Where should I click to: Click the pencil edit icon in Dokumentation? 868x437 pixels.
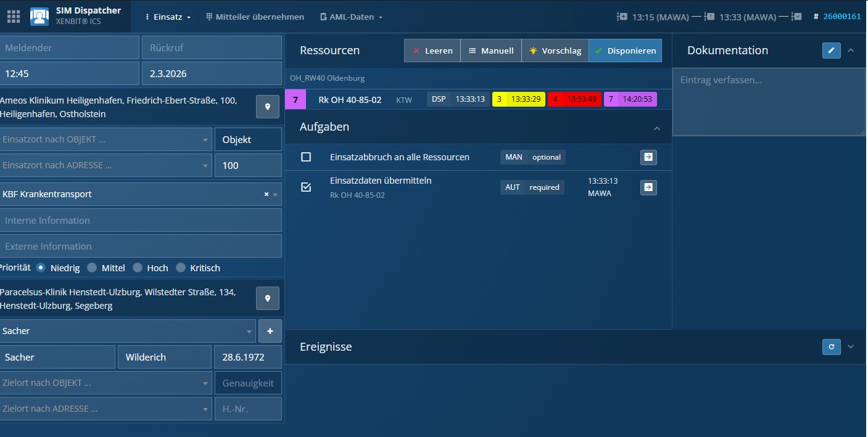click(x=831, y=51)
